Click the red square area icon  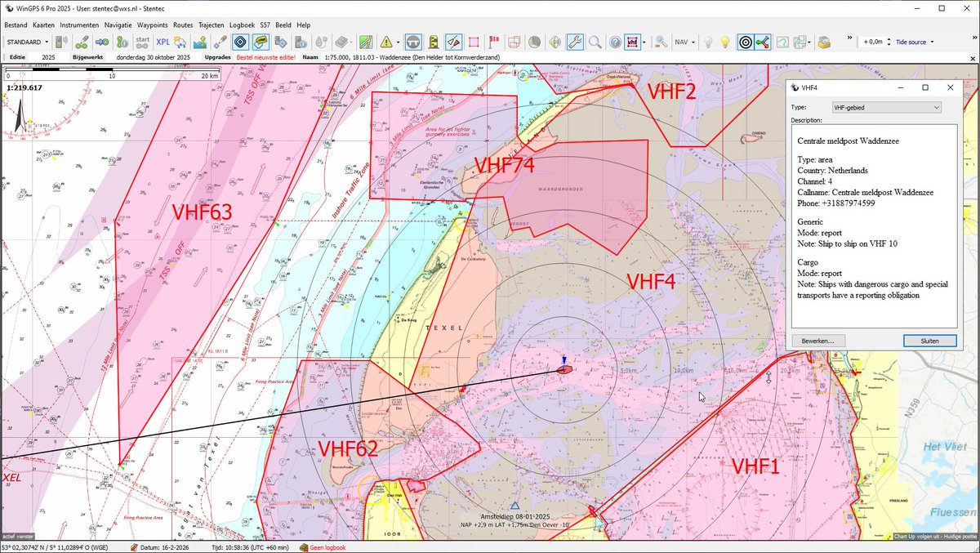tap(474, 42)
